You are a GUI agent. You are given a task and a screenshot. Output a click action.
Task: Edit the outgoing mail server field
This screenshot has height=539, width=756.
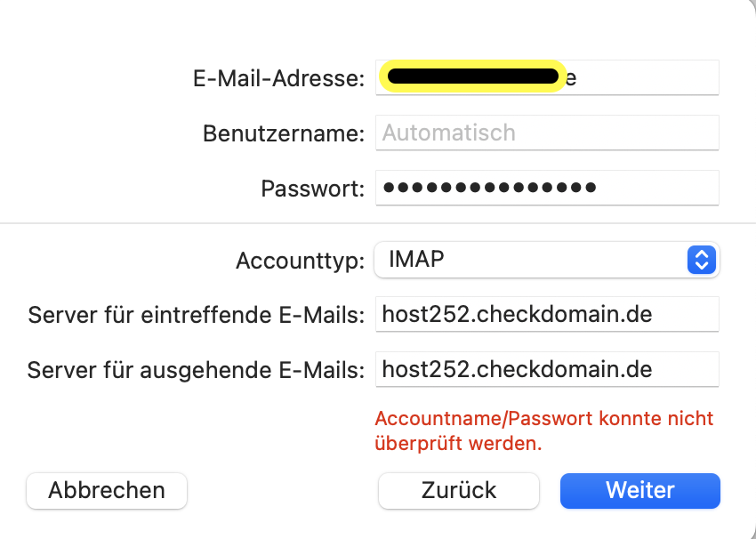point(547,369)
